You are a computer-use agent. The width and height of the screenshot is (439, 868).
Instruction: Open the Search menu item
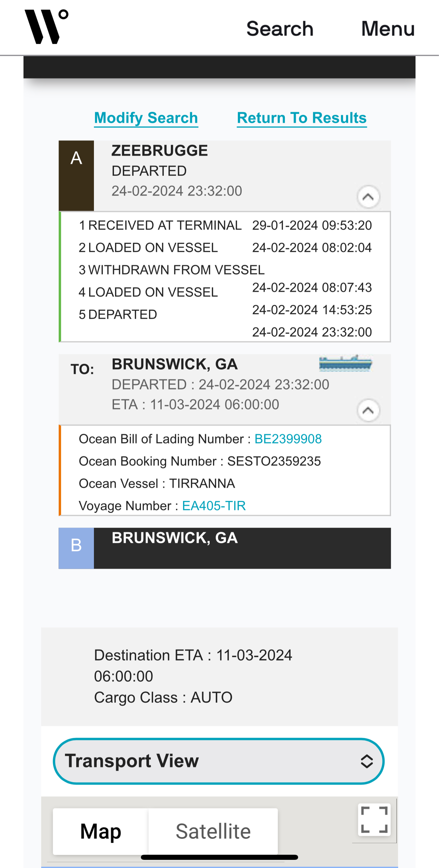click(x=280, y=29)
